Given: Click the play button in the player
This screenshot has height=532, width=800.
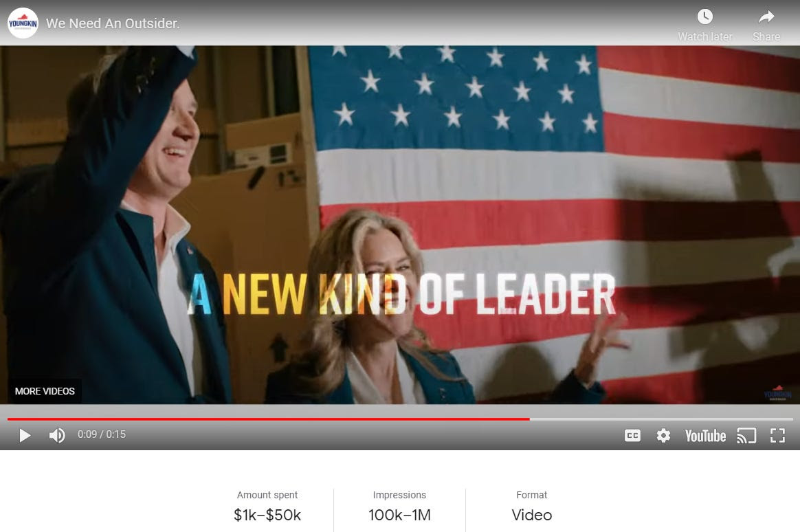Looking at the screenshot, I should [25, 436].
